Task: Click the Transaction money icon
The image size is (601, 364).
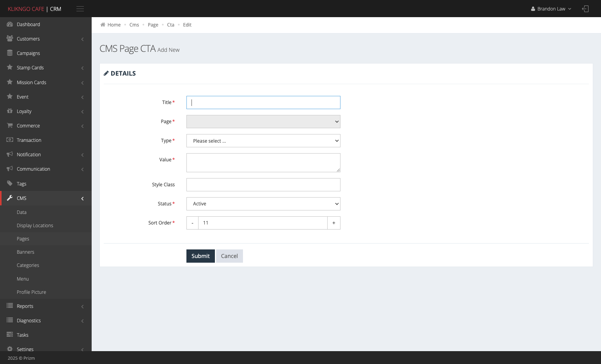Action: point(10,140)
